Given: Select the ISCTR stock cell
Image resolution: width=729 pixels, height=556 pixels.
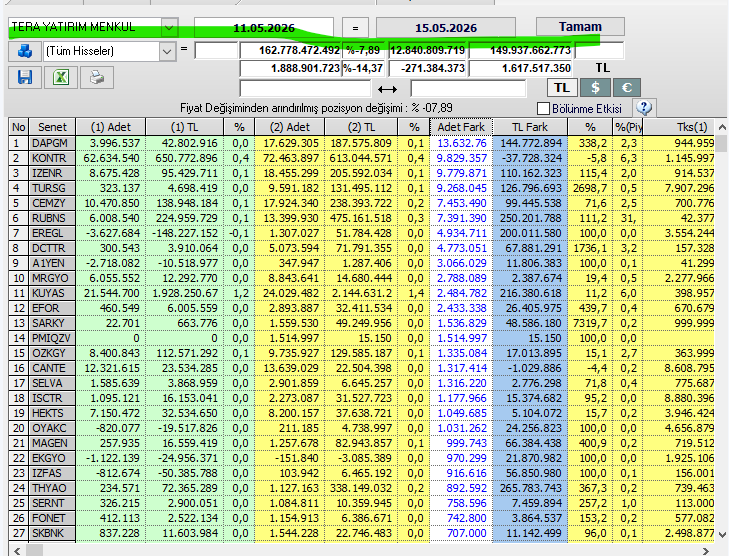Looking at the screenshot, I should click(x=52, y=398).
